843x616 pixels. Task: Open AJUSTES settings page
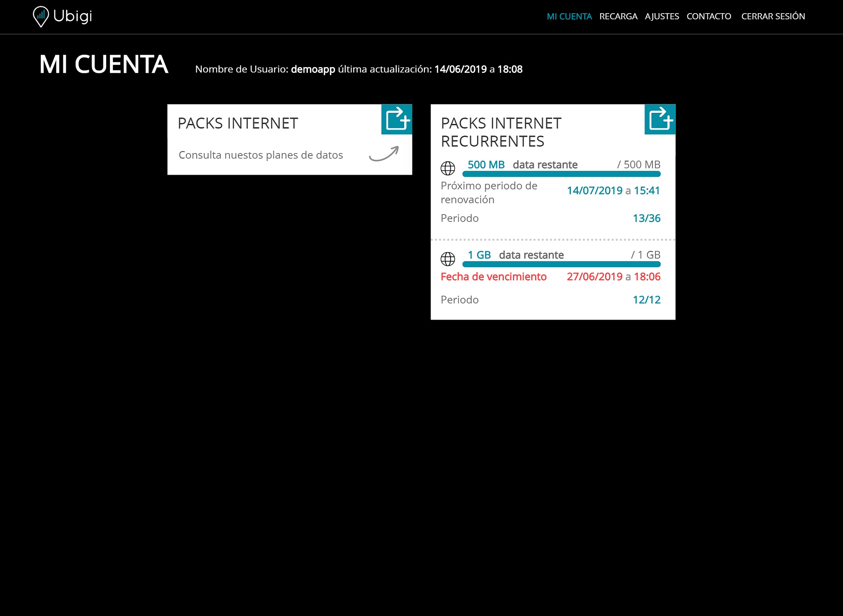[x=662, y=16]
